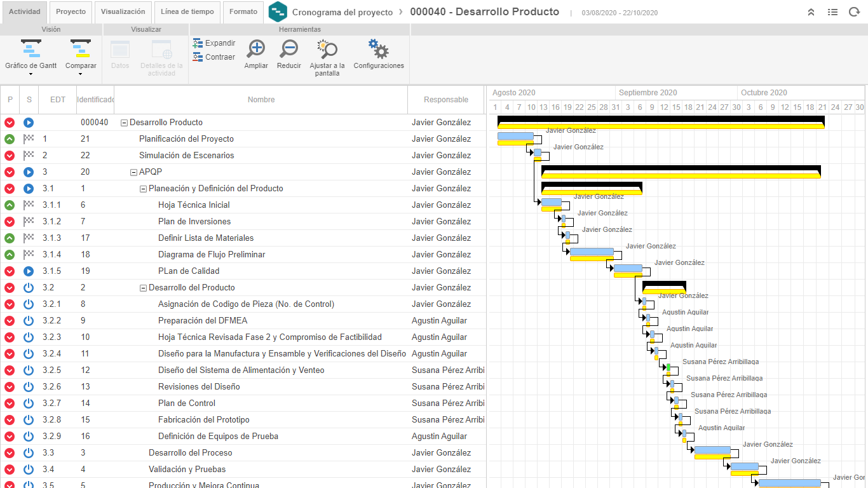
Task: Switch to the Línea de tiempo tab
Action: 187,12
